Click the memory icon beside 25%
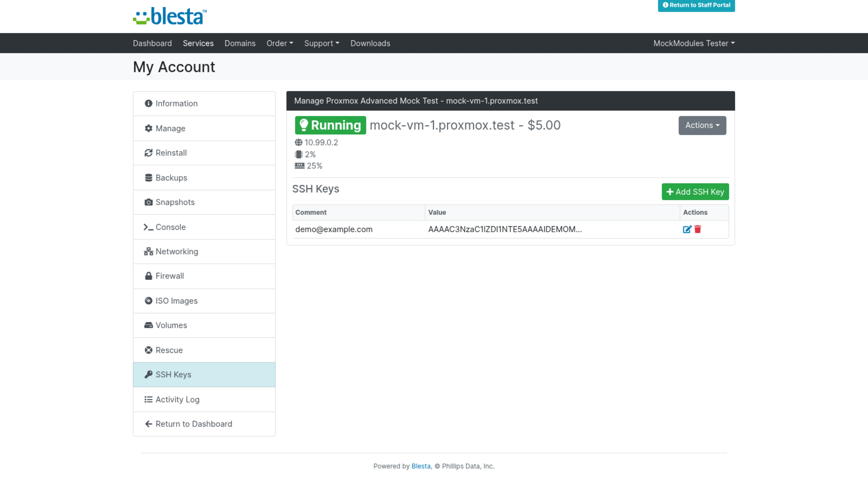868x488 pixels. click(299, 166)
